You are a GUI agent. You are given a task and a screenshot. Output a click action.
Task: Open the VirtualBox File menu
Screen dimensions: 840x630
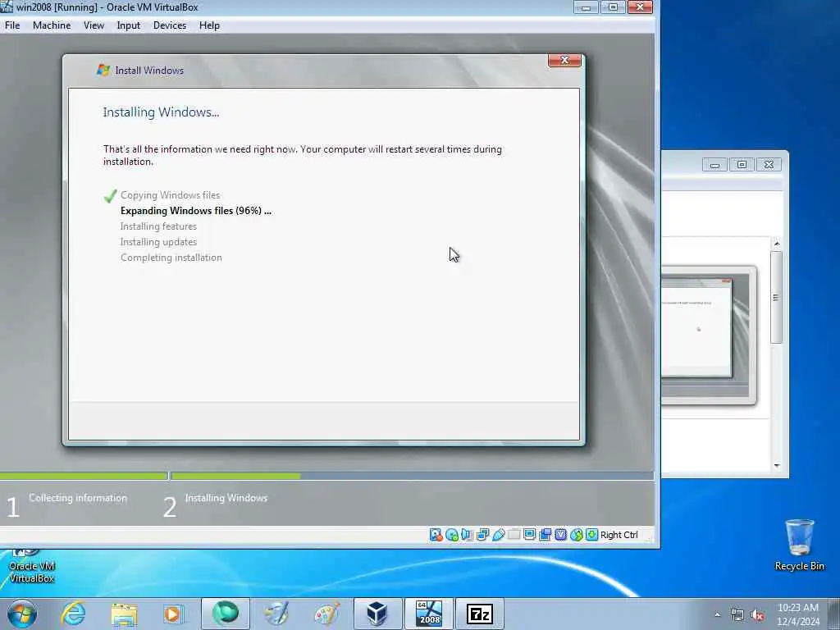coord(12,25)
